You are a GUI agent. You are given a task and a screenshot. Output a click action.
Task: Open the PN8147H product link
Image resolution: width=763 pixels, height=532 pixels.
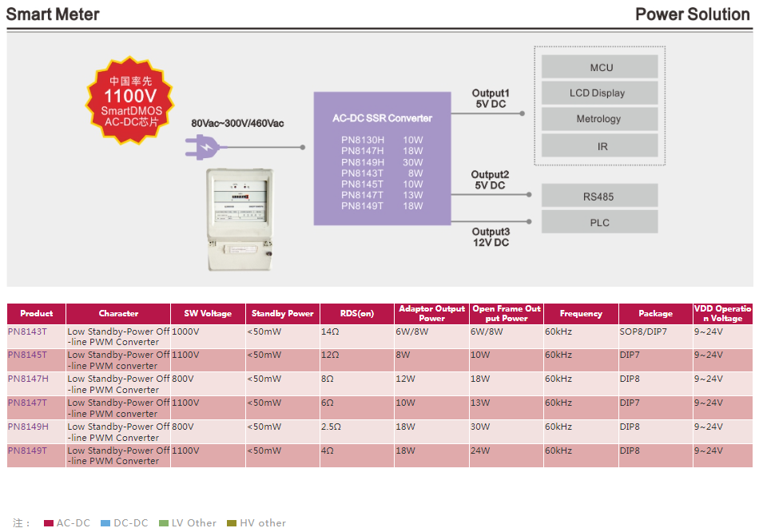(28, 379)
